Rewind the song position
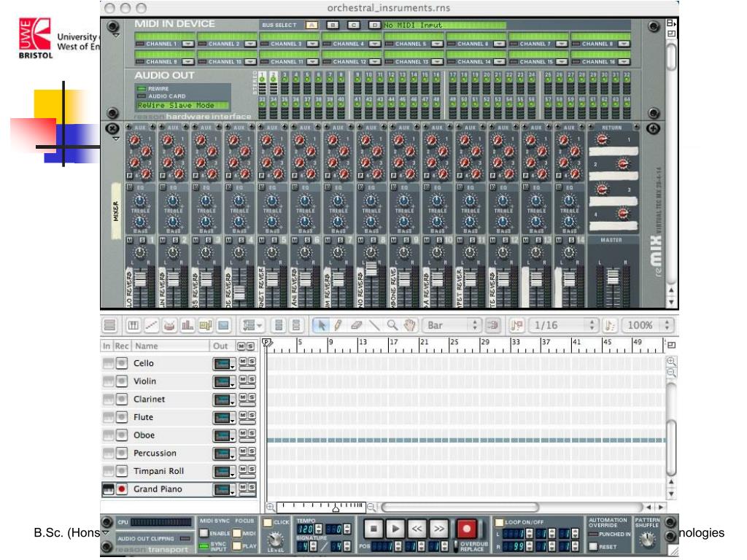The width and height of the screenshot is (747, 560). 417,529
